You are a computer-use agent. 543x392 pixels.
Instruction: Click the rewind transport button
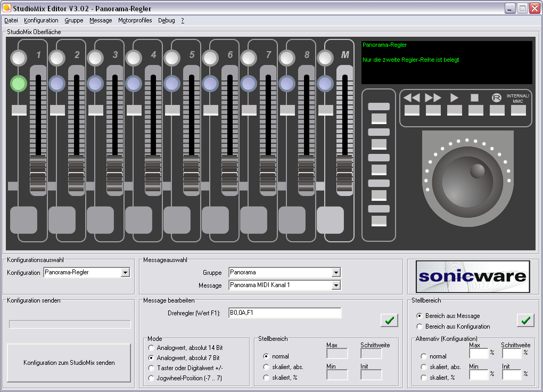(x=412, y=110)
